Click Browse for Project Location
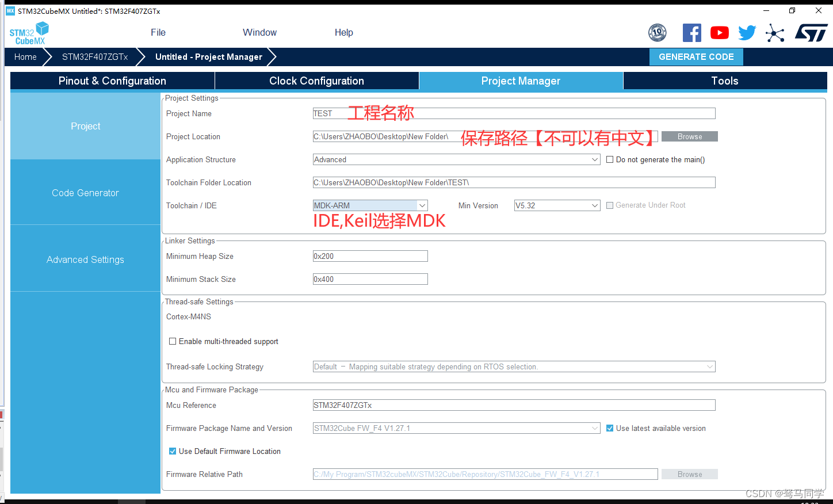833x504 pixels. tap(690, 136)
